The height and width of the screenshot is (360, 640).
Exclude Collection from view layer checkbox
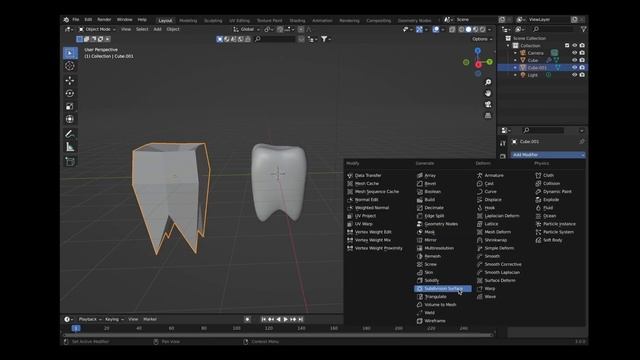point(567,46)
